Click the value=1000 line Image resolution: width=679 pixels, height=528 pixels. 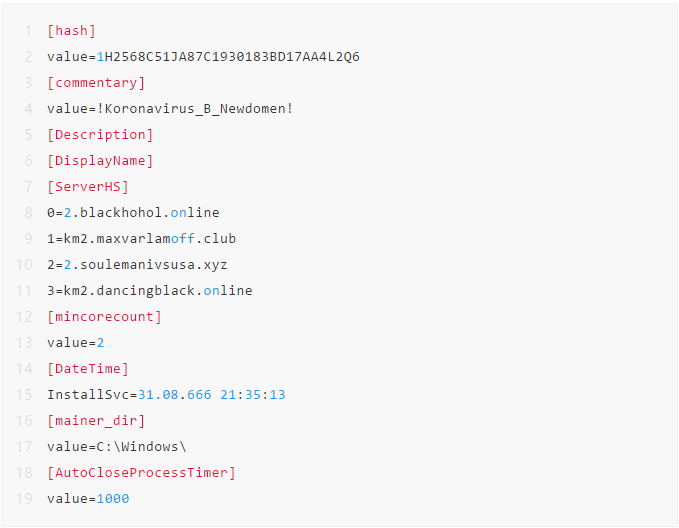tap(88, 499)
